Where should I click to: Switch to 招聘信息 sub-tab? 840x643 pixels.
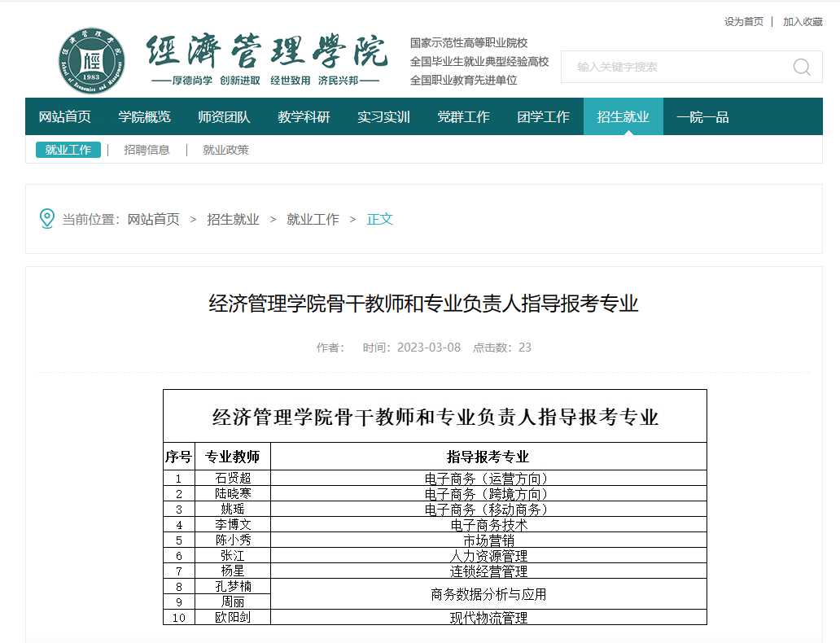[x=147, y=150]
